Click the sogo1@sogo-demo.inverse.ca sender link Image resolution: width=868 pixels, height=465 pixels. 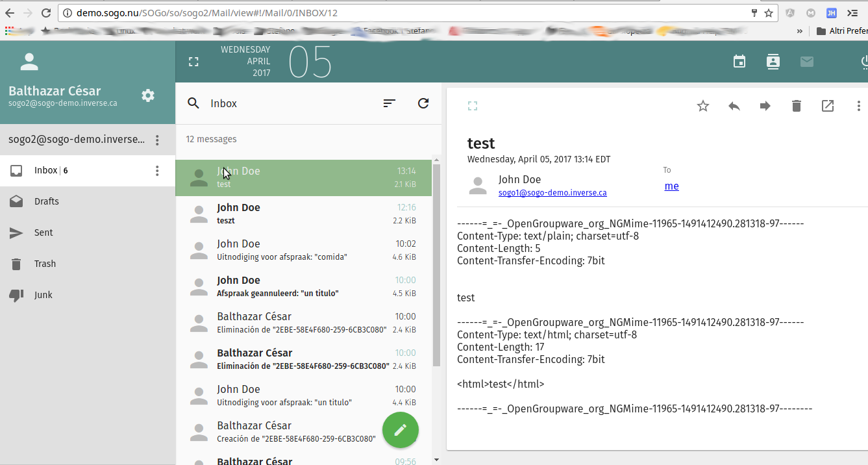(552, 193)
